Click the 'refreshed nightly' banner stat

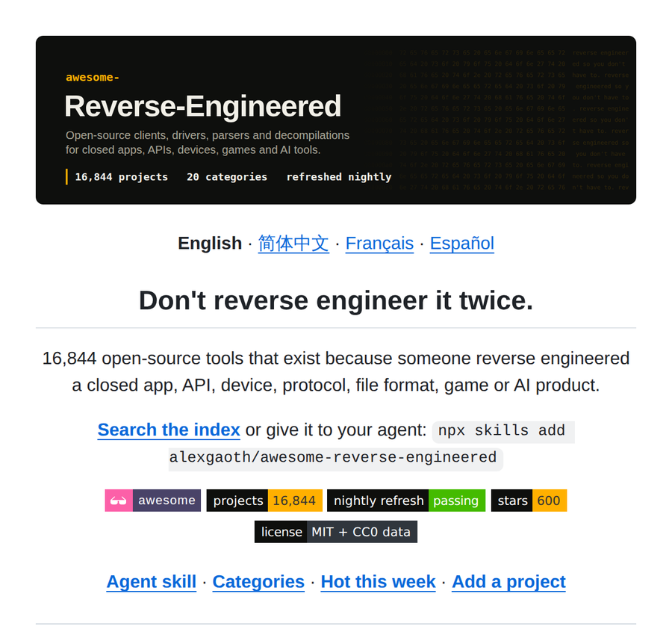click(338, 177)
